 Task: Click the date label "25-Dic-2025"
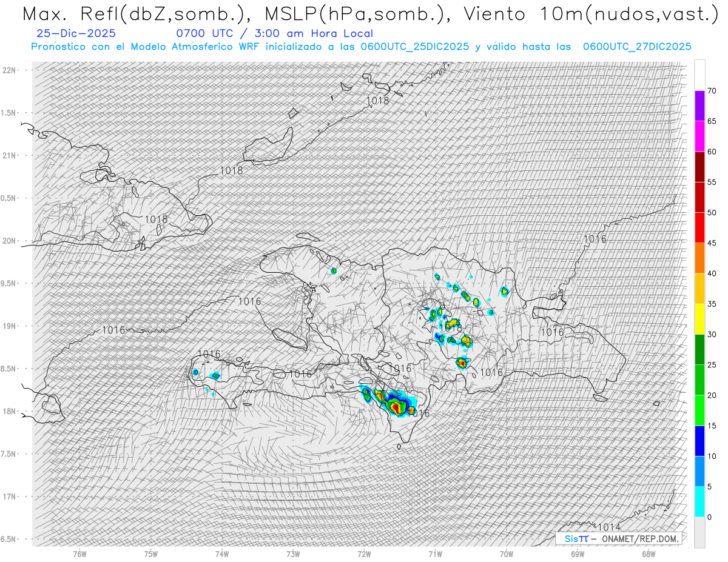76,34
